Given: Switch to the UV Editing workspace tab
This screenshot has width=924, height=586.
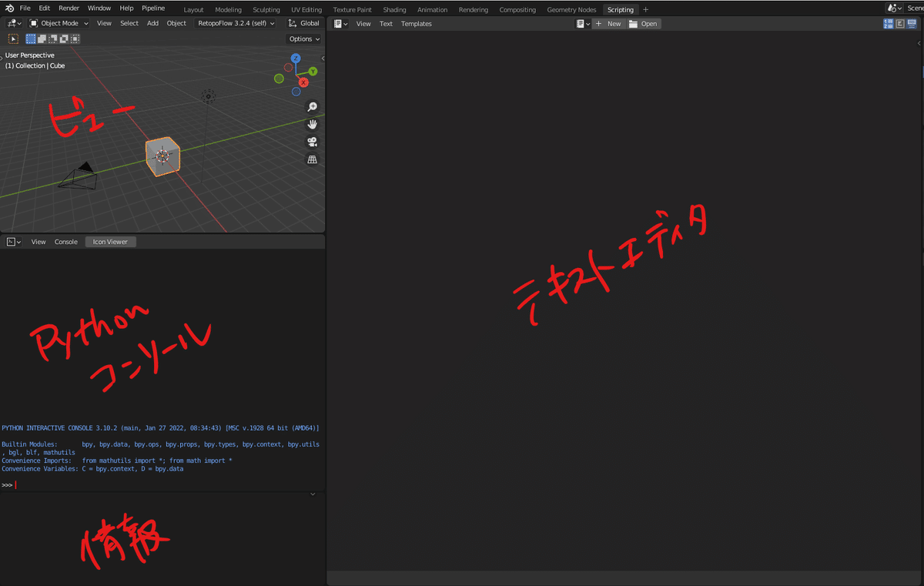Looking at the screenshot, I should coord(306,10).
